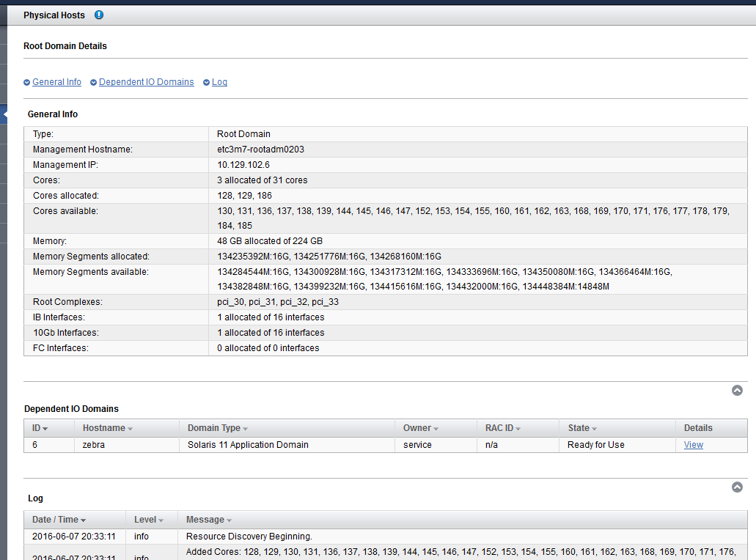This screenshot has width=756, height=560.
Task: Collapse section using arrow above Log heading
Action: 737,487
